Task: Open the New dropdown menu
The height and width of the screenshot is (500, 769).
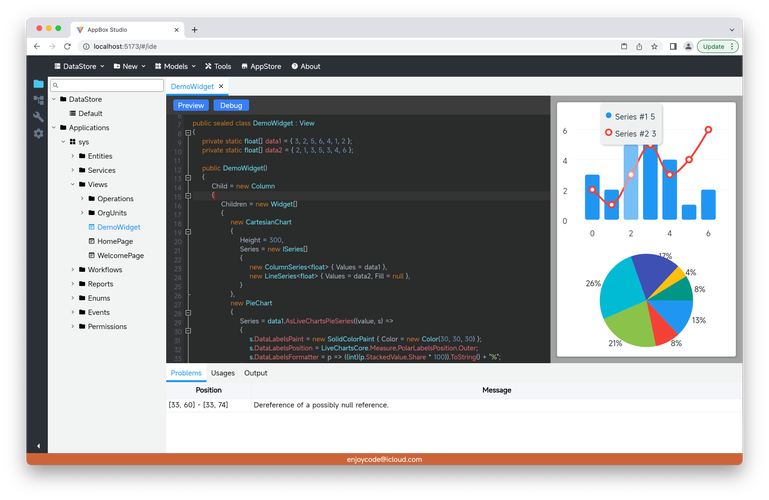Action: 129,66
